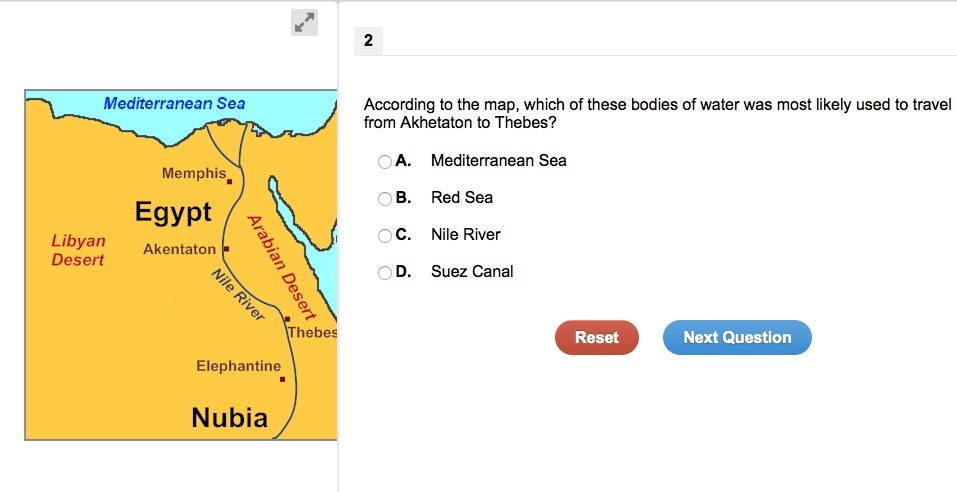Click the Nubia label on the map
Image resolution: width=957 pixels, height=492 pixels.
coord(229,417)
